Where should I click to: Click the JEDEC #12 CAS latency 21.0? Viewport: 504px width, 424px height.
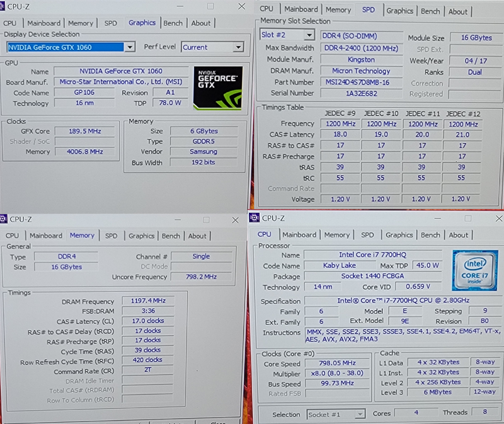(x=462, y=135)
